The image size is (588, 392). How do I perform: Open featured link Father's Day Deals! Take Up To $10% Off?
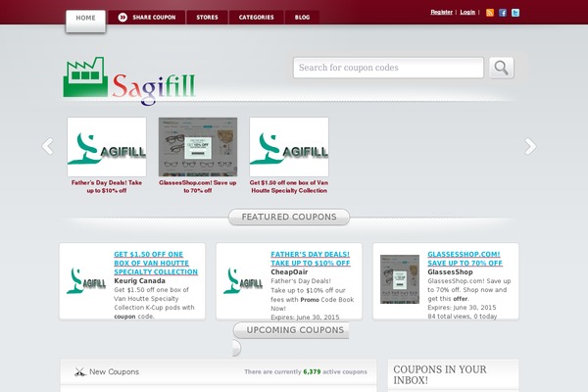coord(310,259)
